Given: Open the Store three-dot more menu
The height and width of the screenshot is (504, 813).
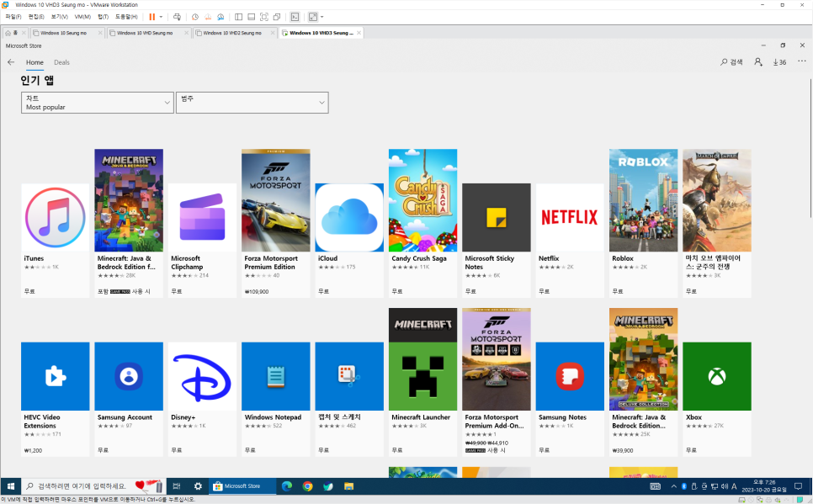Looking at the screenshot, I should (x=801, y=61).
